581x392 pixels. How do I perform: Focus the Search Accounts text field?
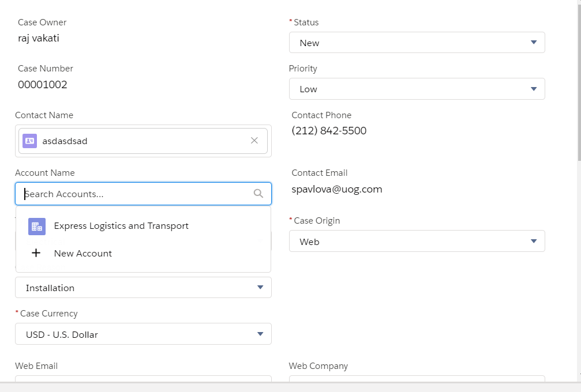click(136, 194)
